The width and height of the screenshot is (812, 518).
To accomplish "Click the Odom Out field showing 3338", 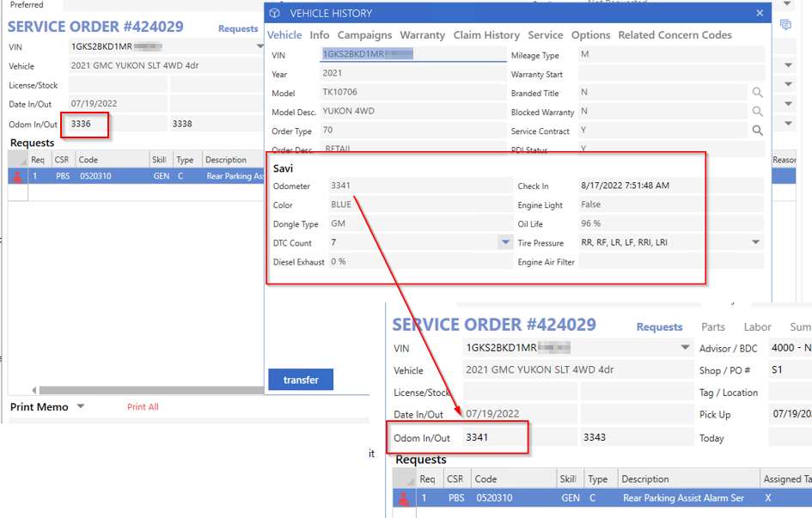I will tap(217, 125).
